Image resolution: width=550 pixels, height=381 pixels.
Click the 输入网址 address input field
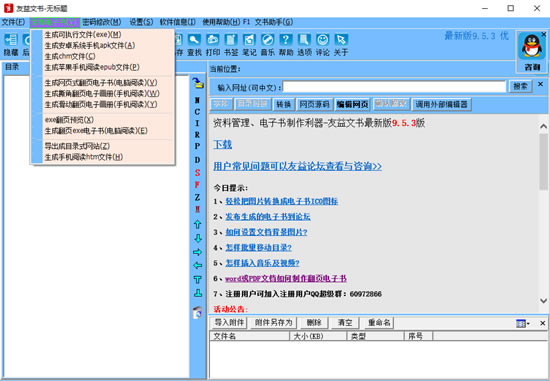[394, 87]
